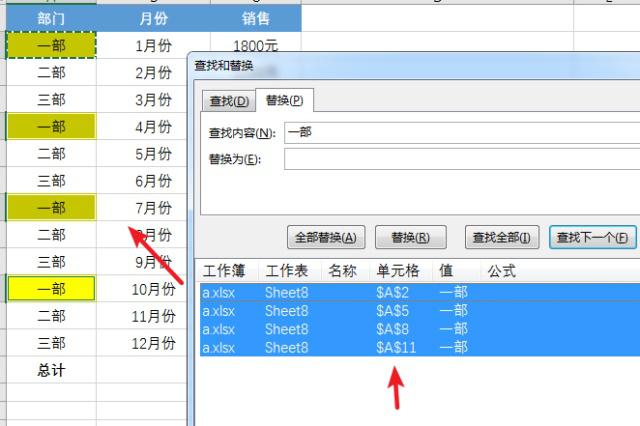Screen dimensions: 640x426
Task: Click the 值 column header
Action: point(456,271)
